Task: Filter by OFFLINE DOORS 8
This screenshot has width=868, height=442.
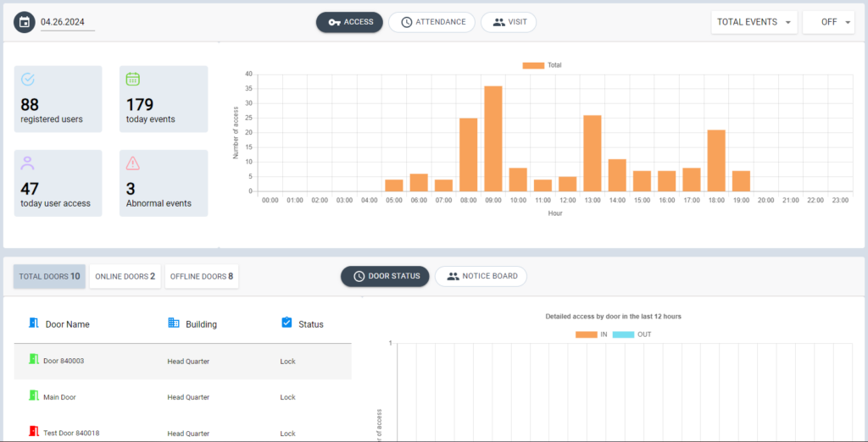Action: [x=202, y=276]
